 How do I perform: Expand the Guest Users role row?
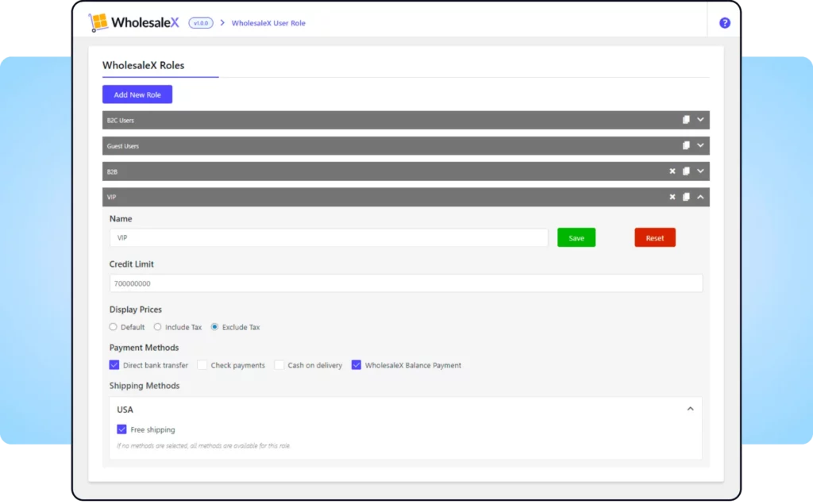point(700,146)
